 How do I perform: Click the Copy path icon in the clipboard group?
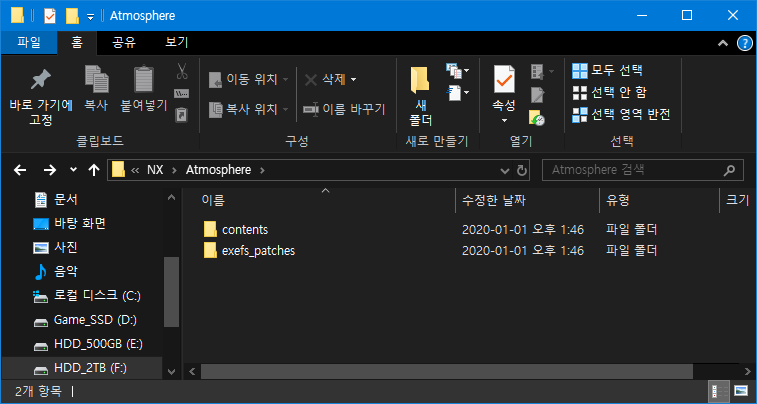coord(182,93)
